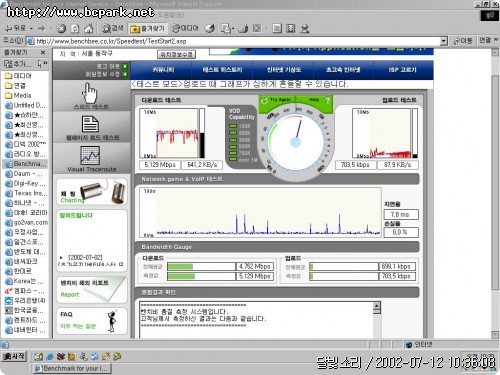Image resolution: width=500 pixels, height=375 pixels.
Task: Click the History toolbar icon
Action: 210,29
